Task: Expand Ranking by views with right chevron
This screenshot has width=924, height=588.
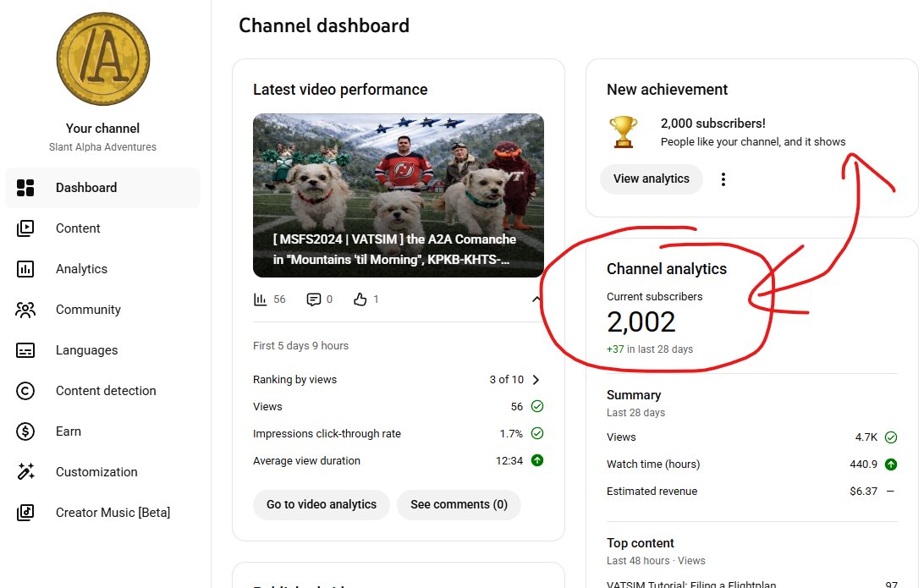Action: pos(536,379)
